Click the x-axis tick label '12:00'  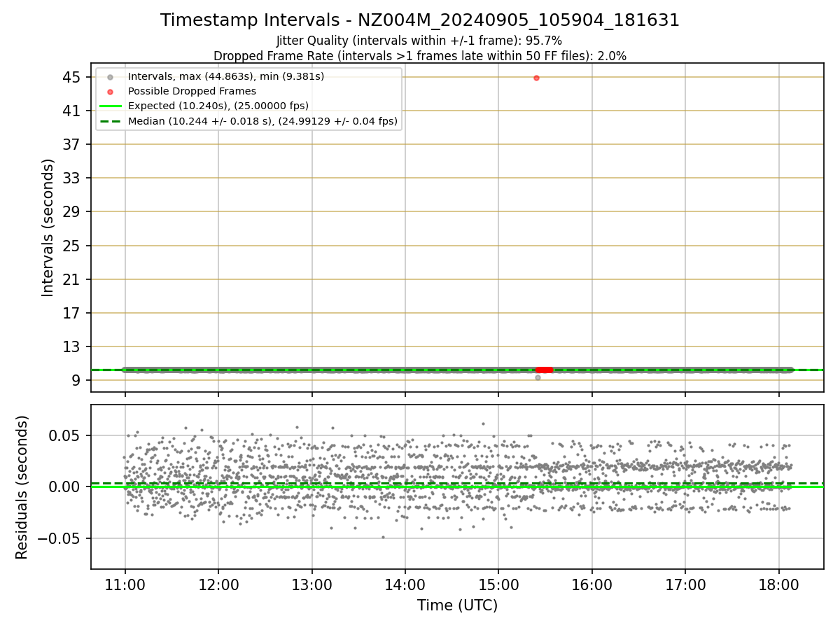click(x=218, y=584)
